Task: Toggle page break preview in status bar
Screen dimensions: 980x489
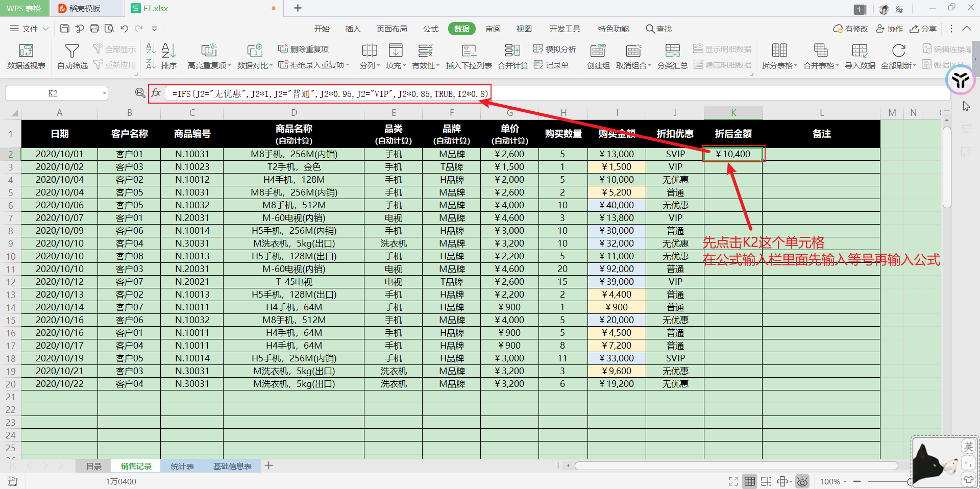Action: click(766, 481)
